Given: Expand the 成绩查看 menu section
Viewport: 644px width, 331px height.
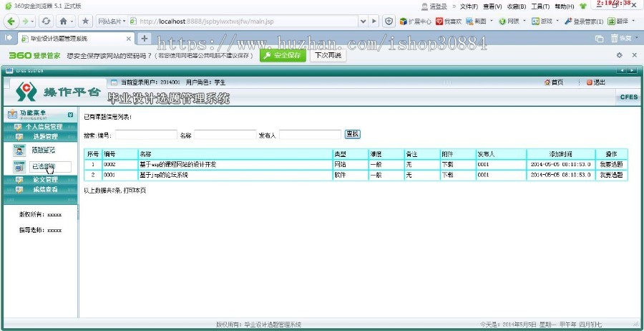Looking at the screenshot, I should pyautogui.click(x=40, y=190).
